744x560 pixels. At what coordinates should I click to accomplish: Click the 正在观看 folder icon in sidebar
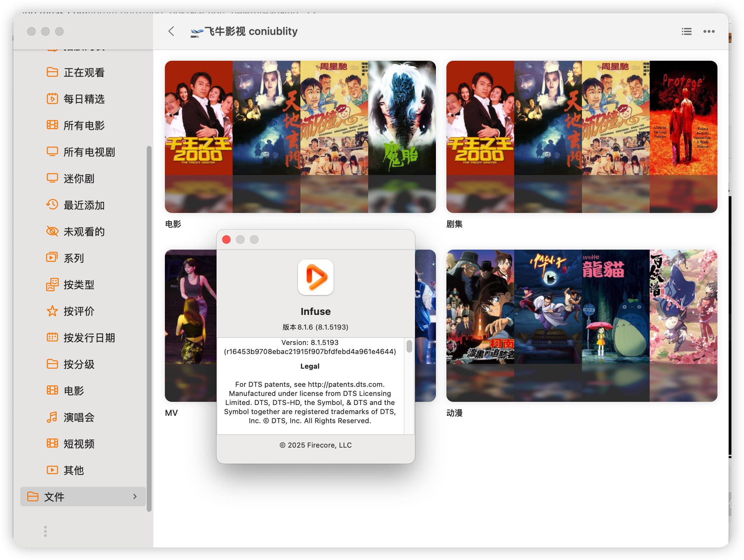[x=52, y=72]
